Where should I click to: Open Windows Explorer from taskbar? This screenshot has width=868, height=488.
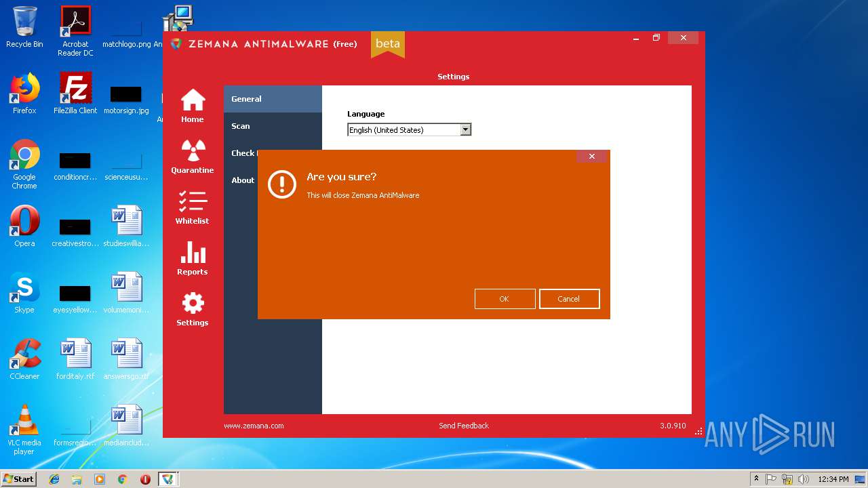[77, 479]
